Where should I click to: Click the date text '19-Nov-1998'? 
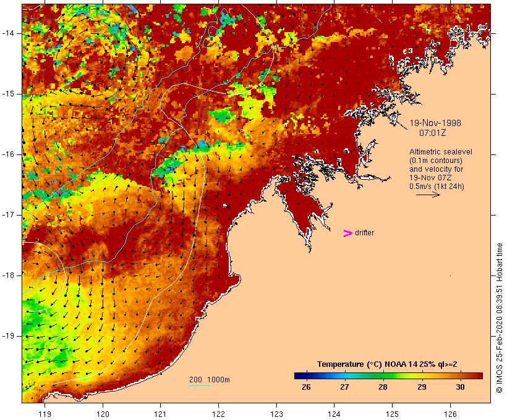tap(435, 123)
